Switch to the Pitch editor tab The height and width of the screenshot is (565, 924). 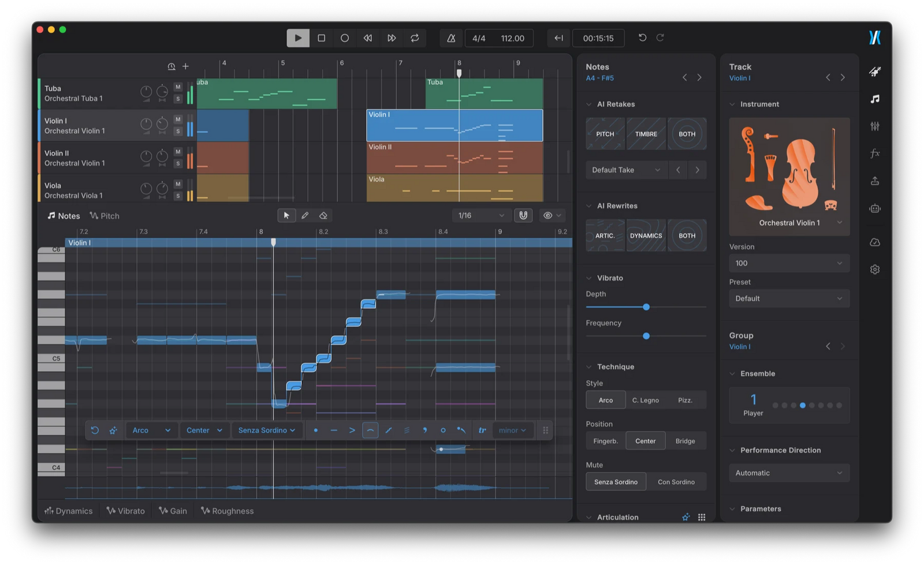click(x=105, y=216)
